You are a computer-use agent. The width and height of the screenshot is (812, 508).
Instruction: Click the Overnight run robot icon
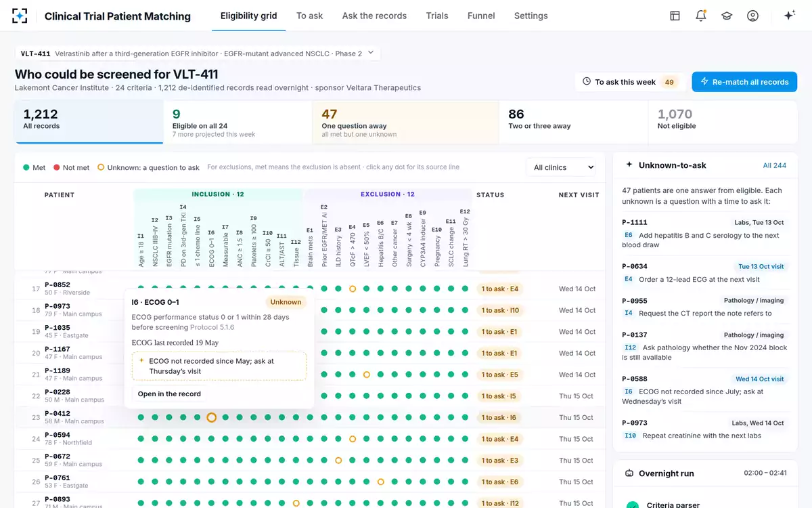629,473
